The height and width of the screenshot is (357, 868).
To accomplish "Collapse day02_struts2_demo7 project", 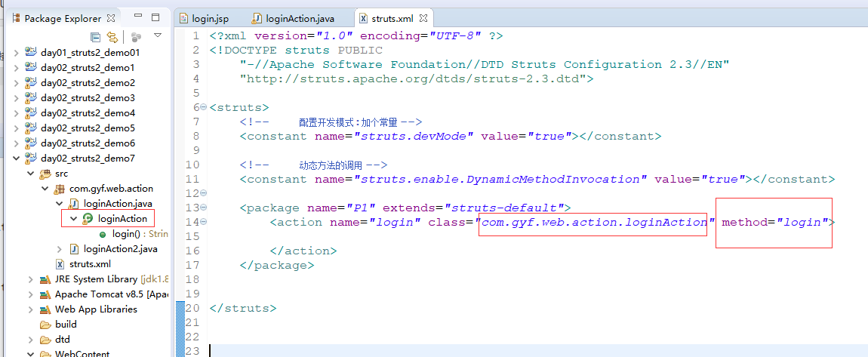I will tap(16, 158).
